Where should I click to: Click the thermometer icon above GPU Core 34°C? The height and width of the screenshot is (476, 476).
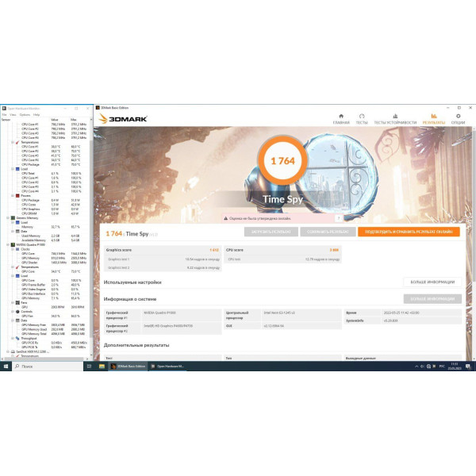coord(17,267)
